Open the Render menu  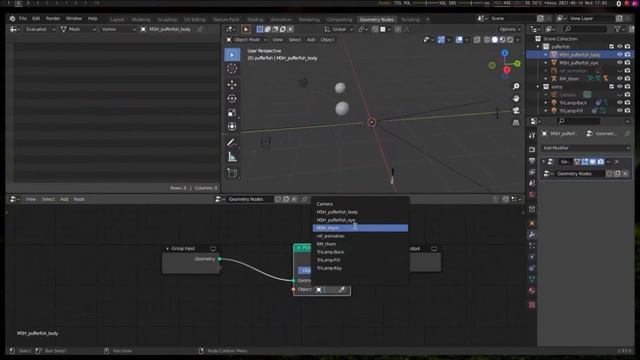click(53, 18)
